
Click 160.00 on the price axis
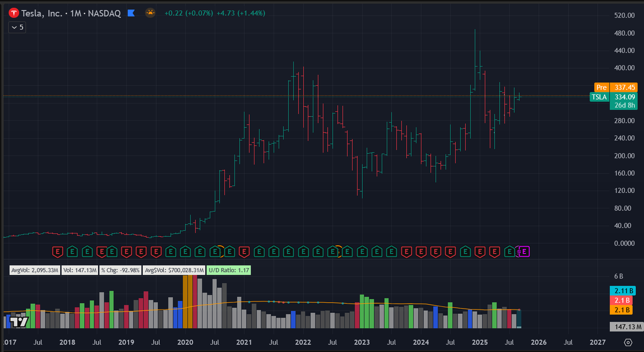pyautogui.click(x=625, y=173)
